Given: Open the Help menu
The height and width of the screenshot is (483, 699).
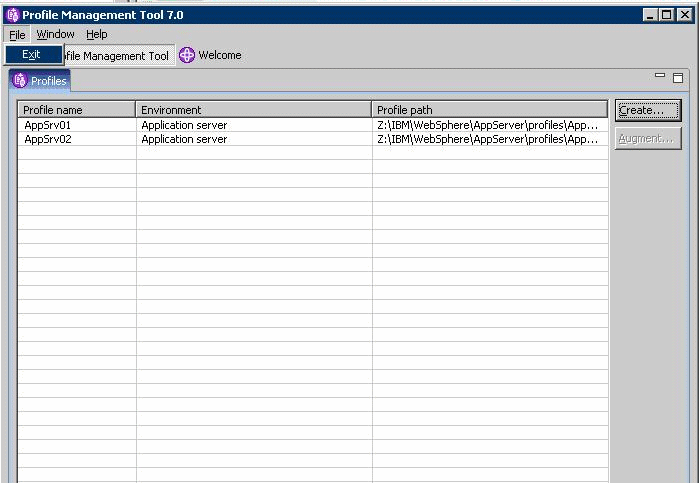Looking at the screenshot, I should 96,34.
